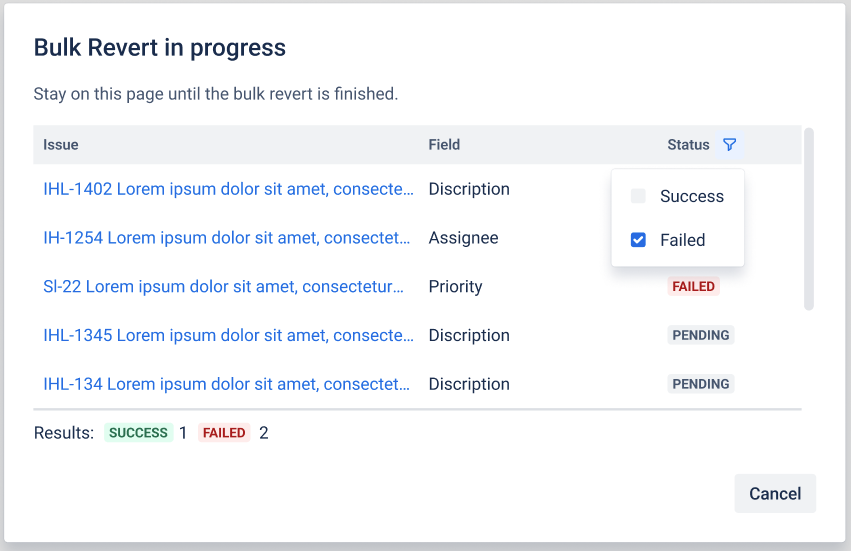
Task: Open issue IHL-1345 link
Action: point(228,335)
